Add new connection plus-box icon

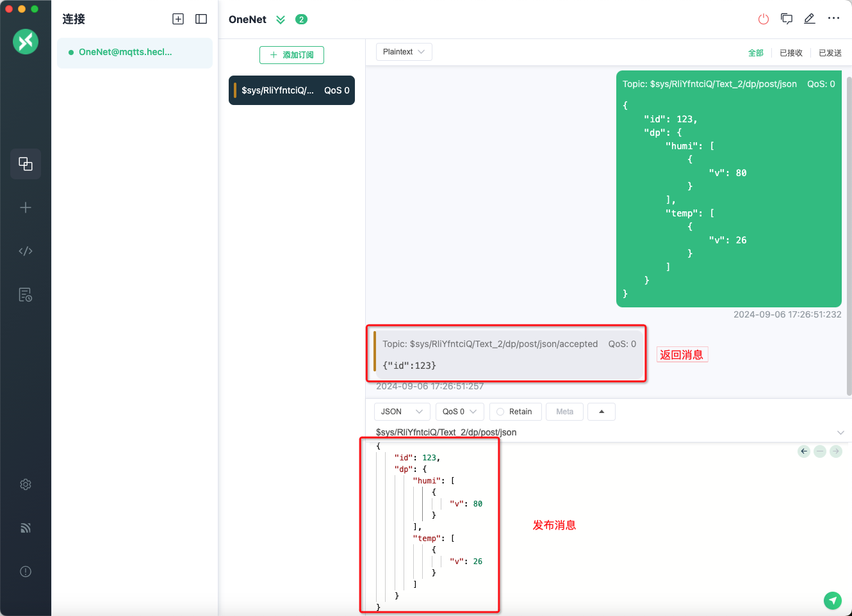pyautogui.click(x=178, y=19)
